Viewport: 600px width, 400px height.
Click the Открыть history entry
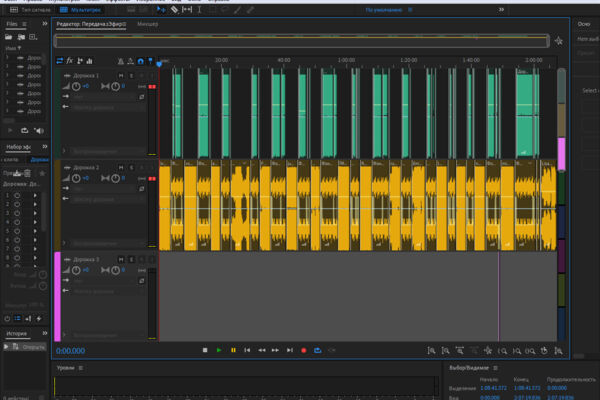coord(34,347)
